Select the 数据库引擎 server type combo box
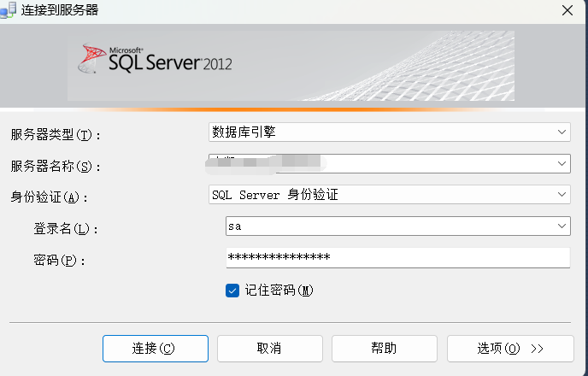 [390, 132]
